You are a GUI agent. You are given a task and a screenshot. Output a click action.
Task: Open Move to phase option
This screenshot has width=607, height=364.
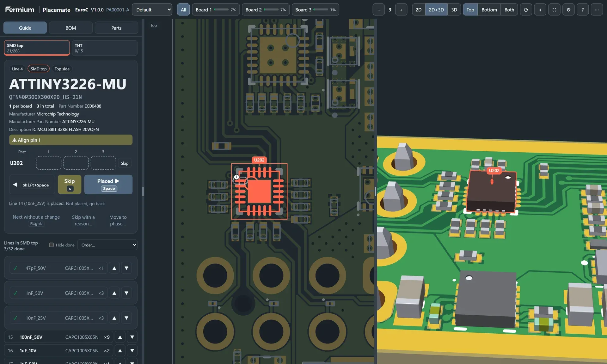[x=118, y=220]
